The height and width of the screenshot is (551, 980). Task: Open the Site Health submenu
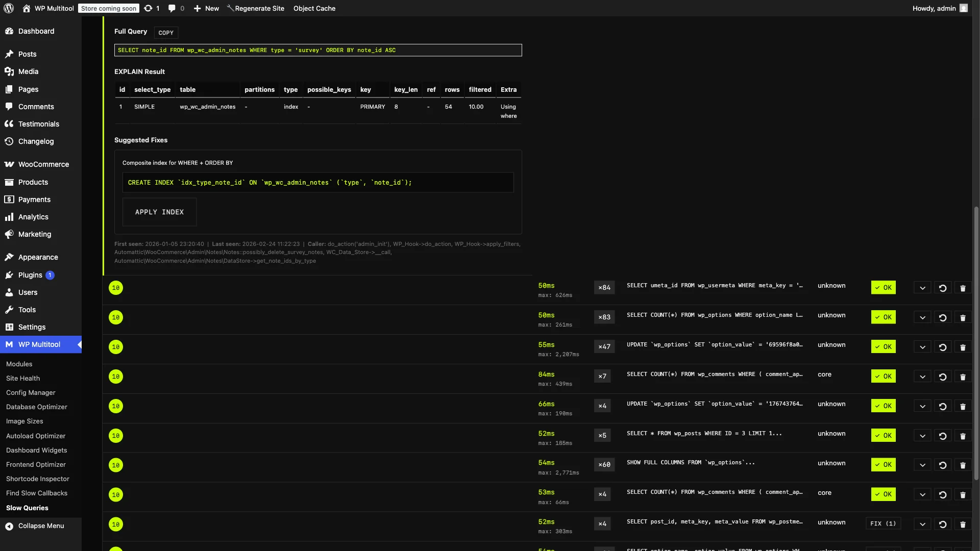pyautogui.click(x=23, y=379)
